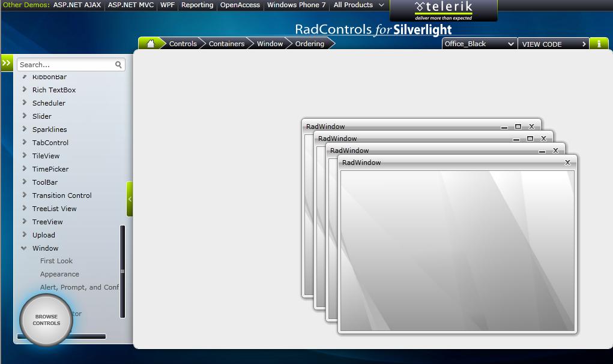
Task: Open the Office_Black theme dropdown
Action: pyautogui.click(x=479, y=44)
